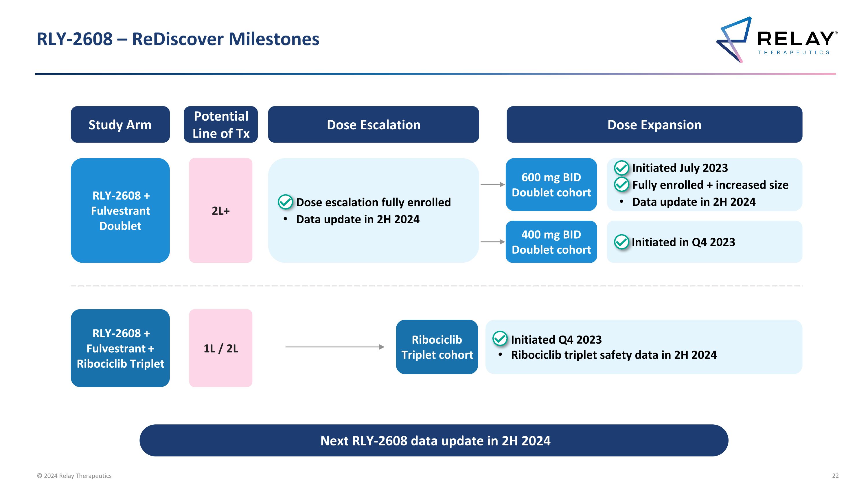Click checkmark icon beside Dose escalation fully enrolled
This screenshot has height=488, width=868.
[x=285, y=202]
